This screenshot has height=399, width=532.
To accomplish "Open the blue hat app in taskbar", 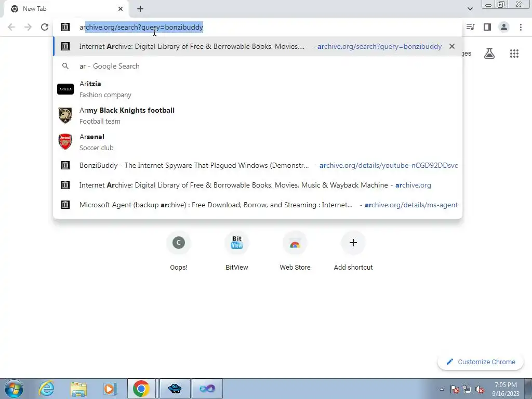I will click(x=175, y=389).
